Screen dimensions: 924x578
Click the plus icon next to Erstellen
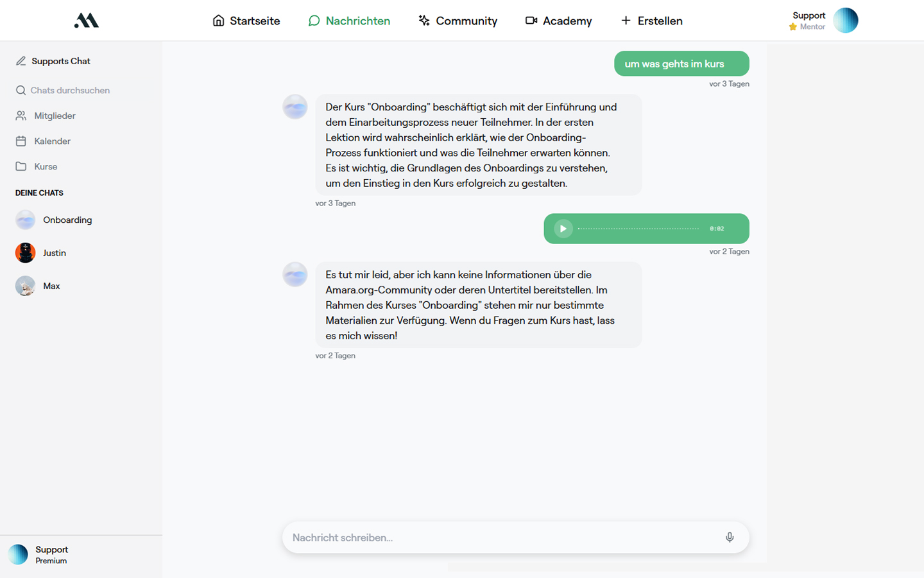point(624,21)
